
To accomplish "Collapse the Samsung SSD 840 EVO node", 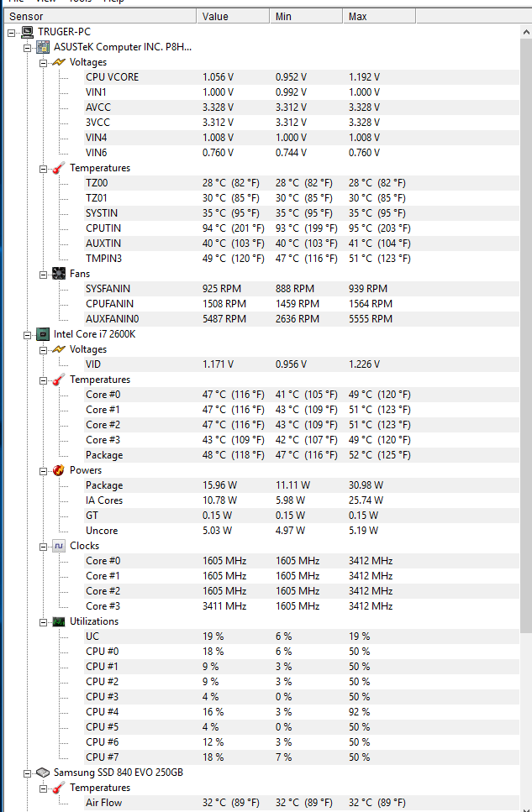I will (27, 773).
